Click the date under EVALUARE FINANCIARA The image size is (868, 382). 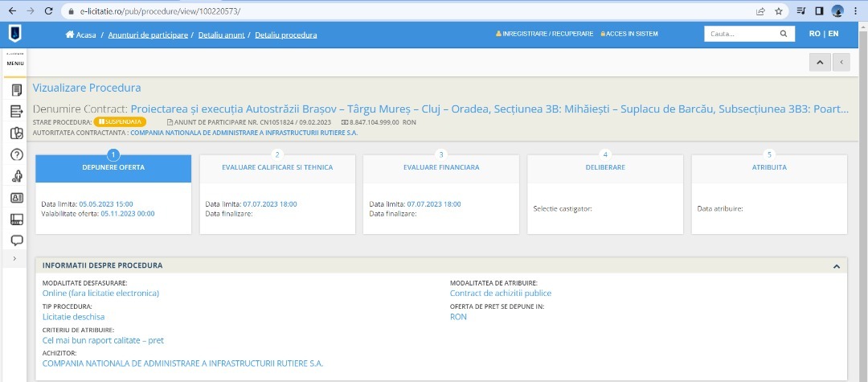[433, 203]
